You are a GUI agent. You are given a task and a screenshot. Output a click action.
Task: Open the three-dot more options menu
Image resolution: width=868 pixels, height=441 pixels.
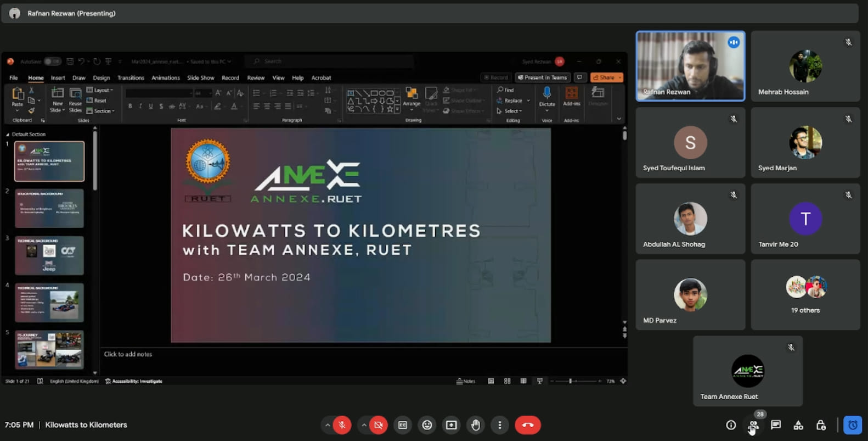tap(499, 425)
